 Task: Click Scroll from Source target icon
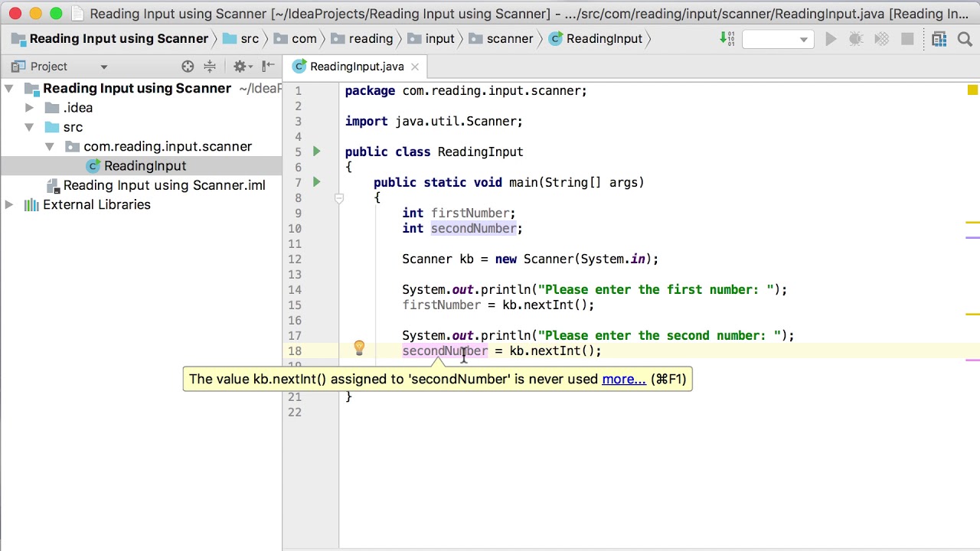(x=188, y=67)
